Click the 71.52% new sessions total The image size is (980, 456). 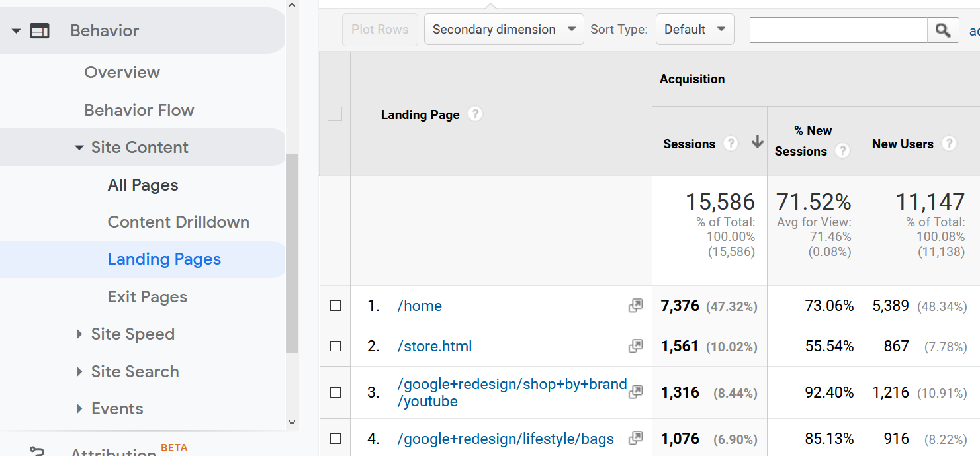(x=814, y=201)
